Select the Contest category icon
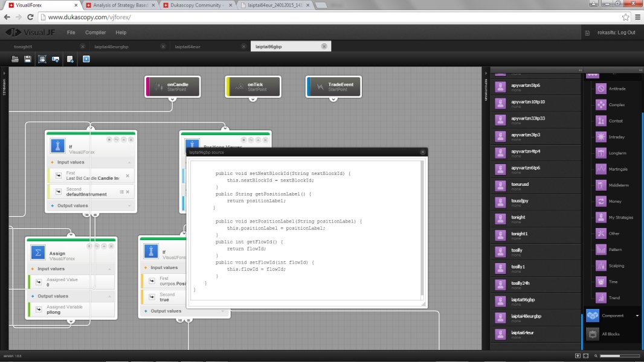This screenshot has height=362, width=644. click(601, 121)
